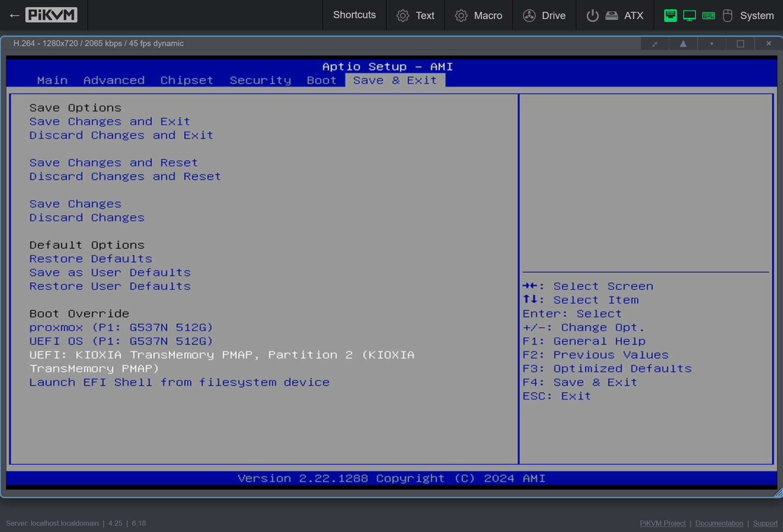
Task: Click the Boot Override heading
Action: [x=79, y=314]
